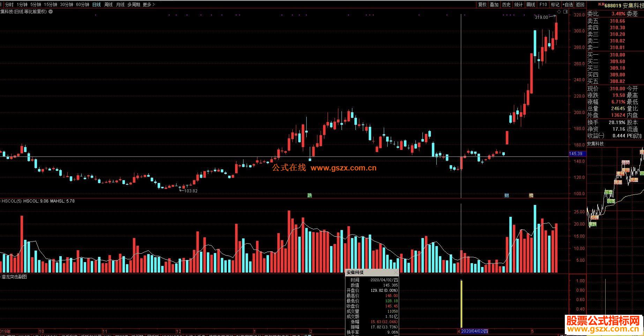Click the 涨跌 value 19.50

pos(619,95)
